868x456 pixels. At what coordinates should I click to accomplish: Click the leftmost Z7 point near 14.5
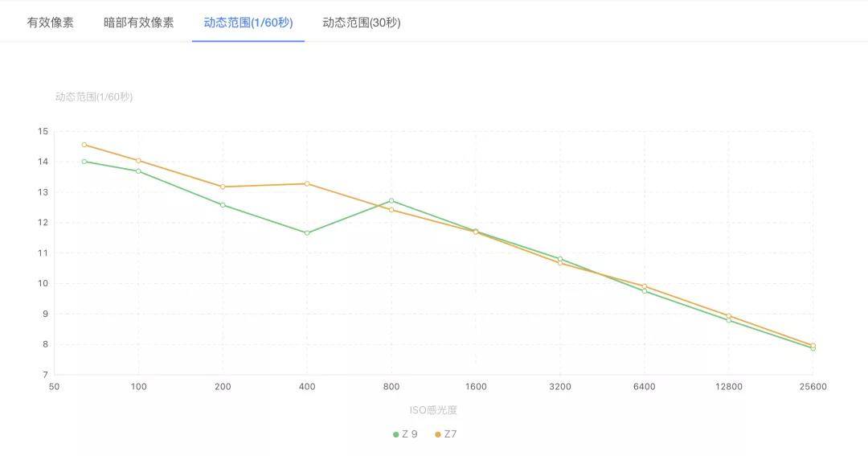[x=84, y=145]
